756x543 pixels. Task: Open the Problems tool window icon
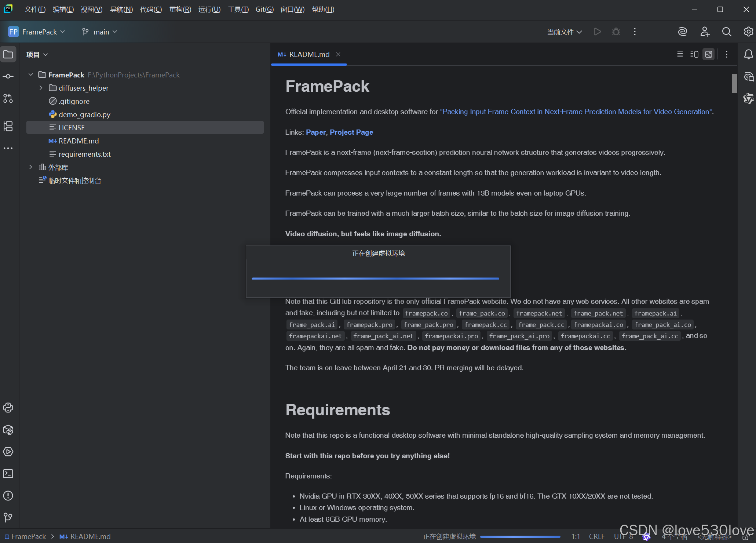coord(8,496)
